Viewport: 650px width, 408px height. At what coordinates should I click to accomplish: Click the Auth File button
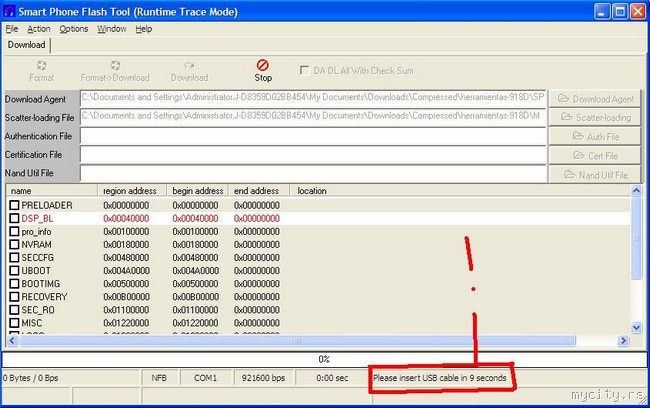pos(595,136)
